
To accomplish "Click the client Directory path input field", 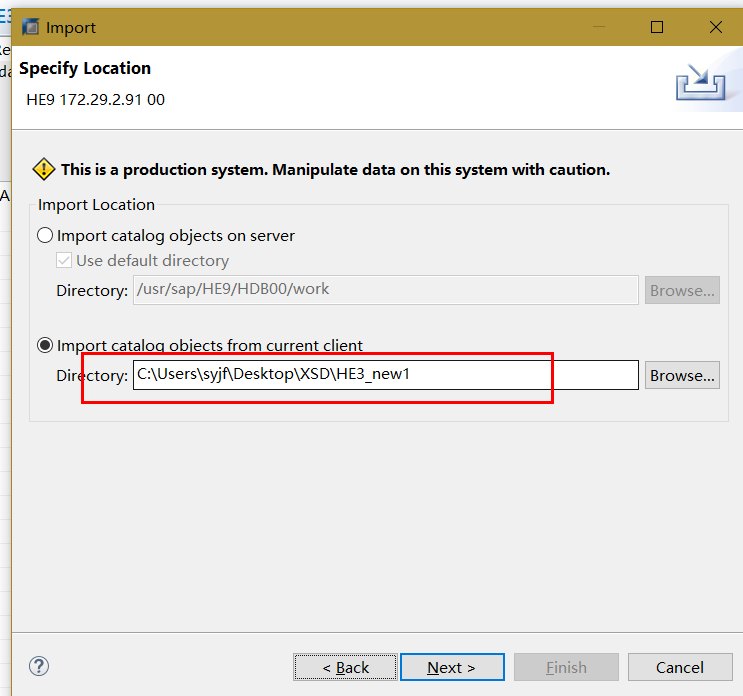I will click(x=386, y=375).
